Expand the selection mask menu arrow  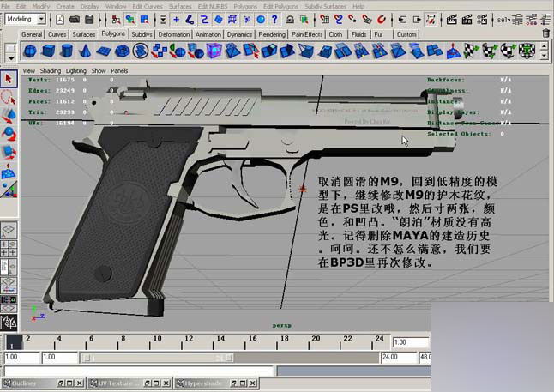click(163, 20)
